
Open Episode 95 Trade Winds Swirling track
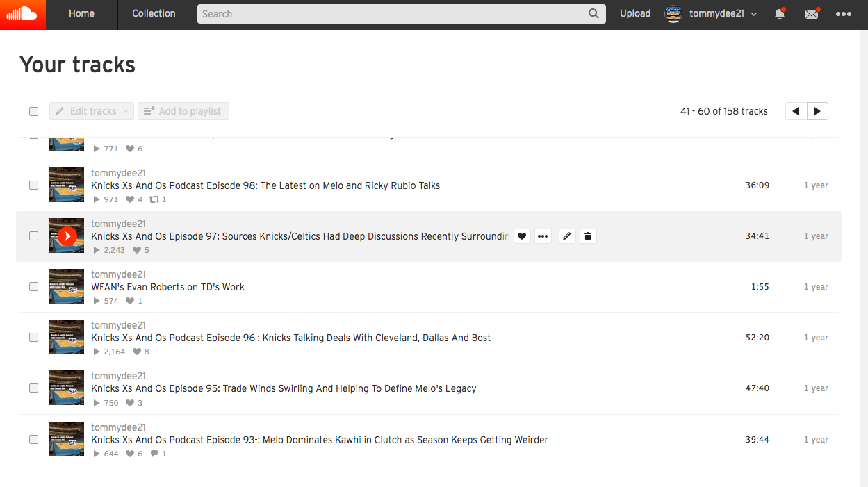click(284, 388)
